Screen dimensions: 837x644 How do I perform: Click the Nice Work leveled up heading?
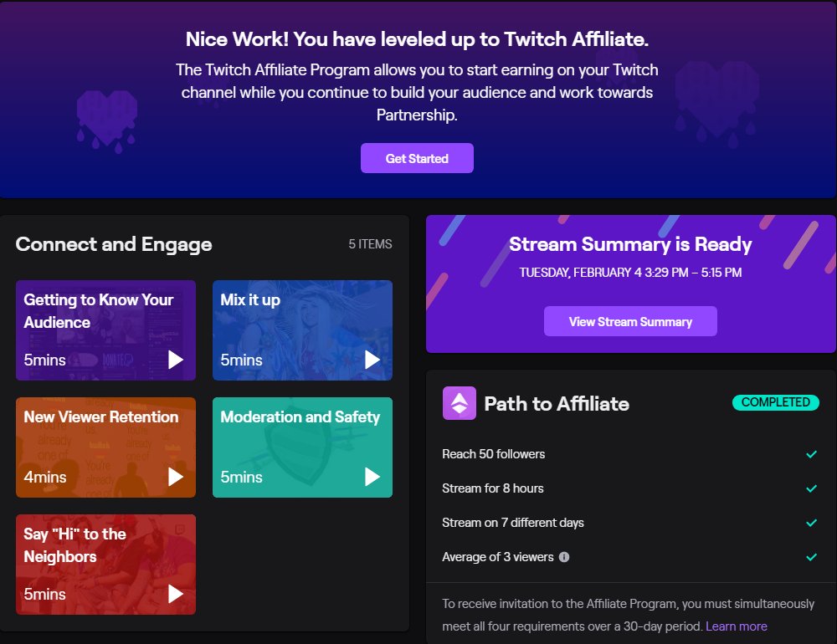[417, 39]
